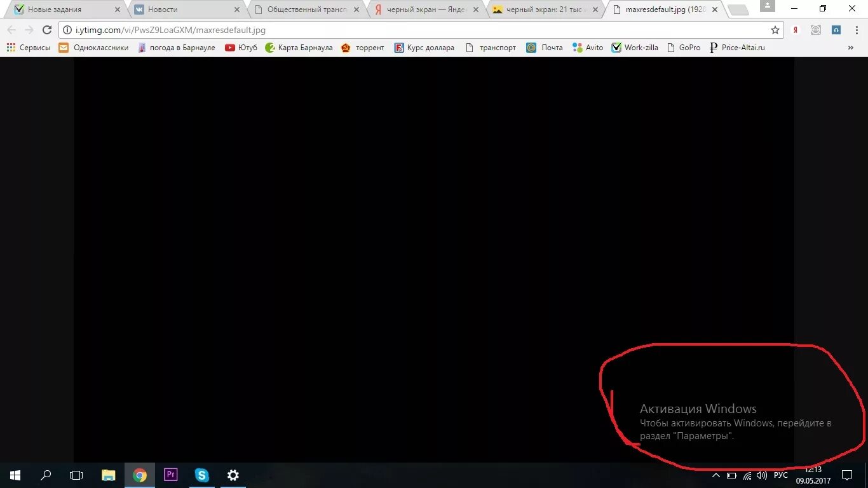Open Skype from the taskbar
This screenshot has width=868, height=488.
(x=201, y=475)
